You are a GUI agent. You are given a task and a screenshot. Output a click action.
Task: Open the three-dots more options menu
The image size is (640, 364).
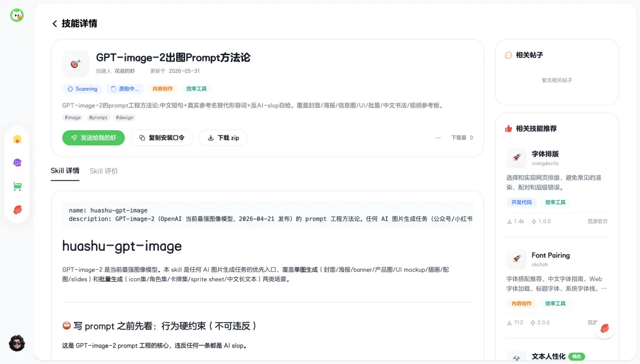438,138
